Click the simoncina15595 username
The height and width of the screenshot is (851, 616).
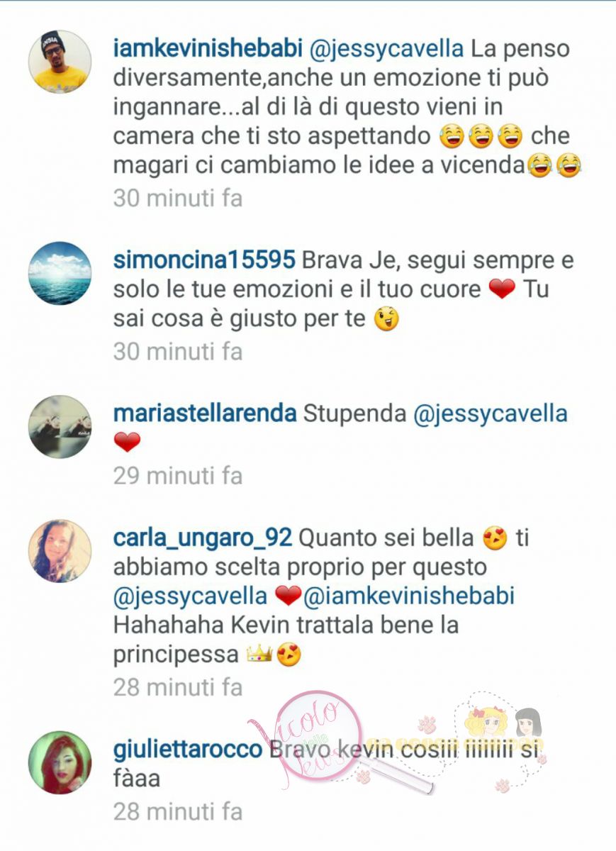coord(204,261)
